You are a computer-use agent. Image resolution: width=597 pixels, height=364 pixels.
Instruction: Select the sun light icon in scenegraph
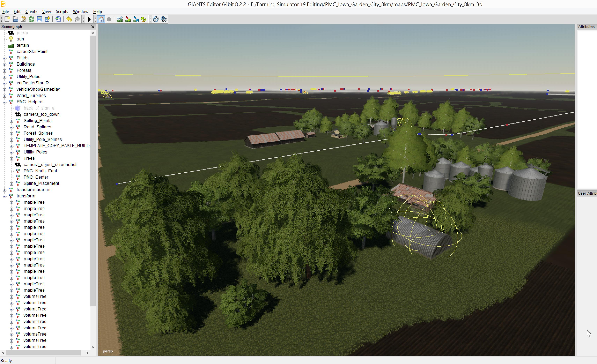click(x=11, y=39)
